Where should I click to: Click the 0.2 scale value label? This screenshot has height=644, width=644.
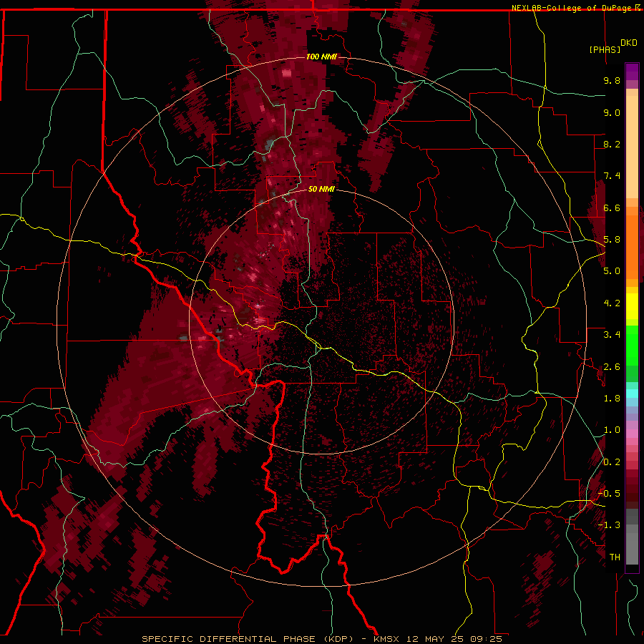point(612,462)
